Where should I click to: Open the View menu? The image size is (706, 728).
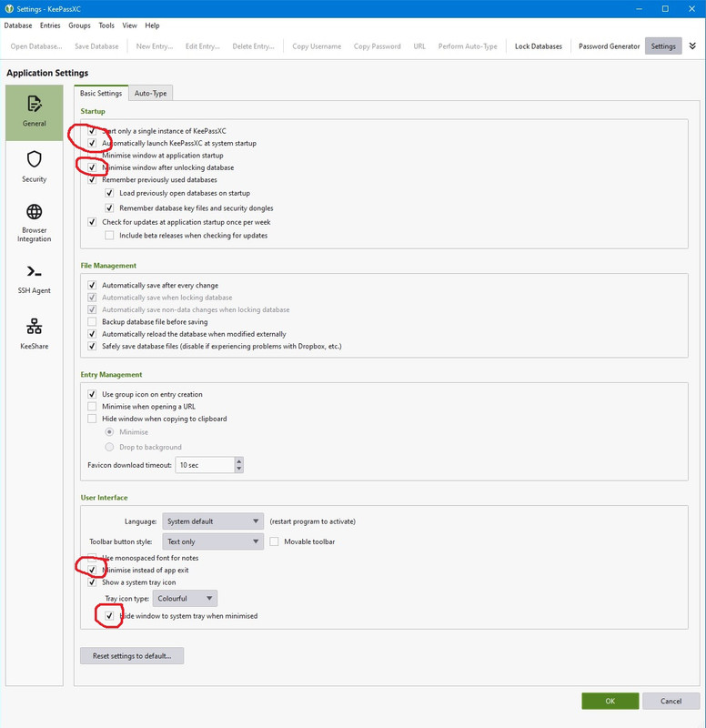(129, 25)
